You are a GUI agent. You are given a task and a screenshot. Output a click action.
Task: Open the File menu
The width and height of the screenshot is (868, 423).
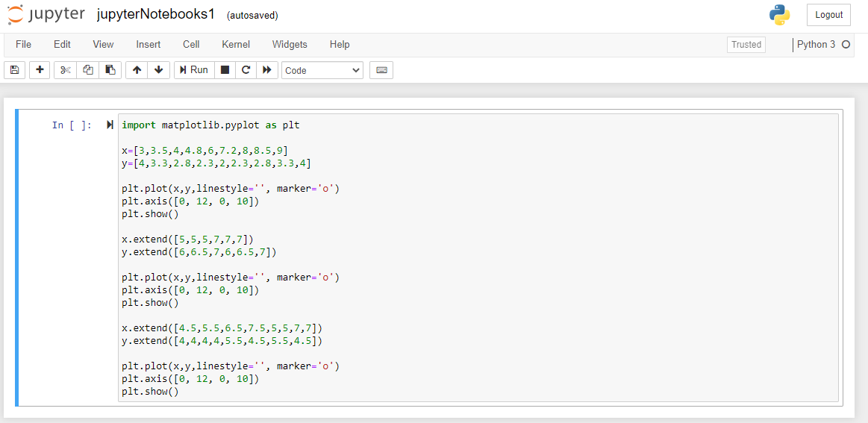tap(23, 45)
